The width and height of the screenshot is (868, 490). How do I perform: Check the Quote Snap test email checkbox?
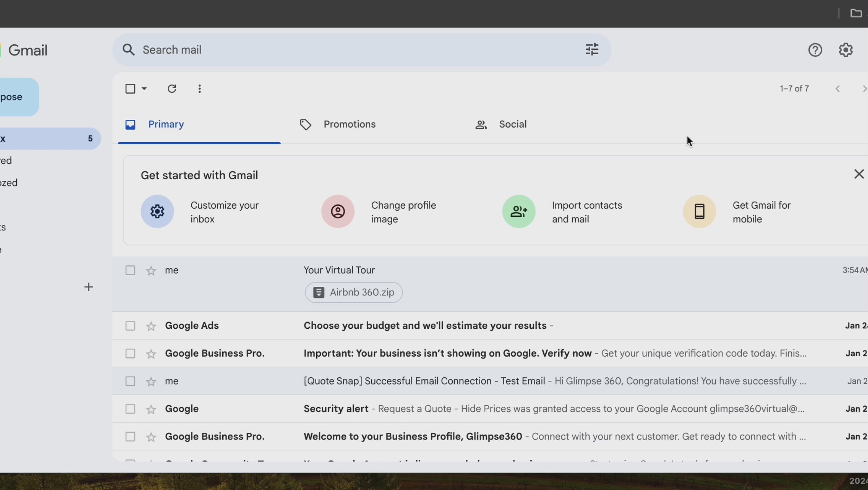(130, 381)
